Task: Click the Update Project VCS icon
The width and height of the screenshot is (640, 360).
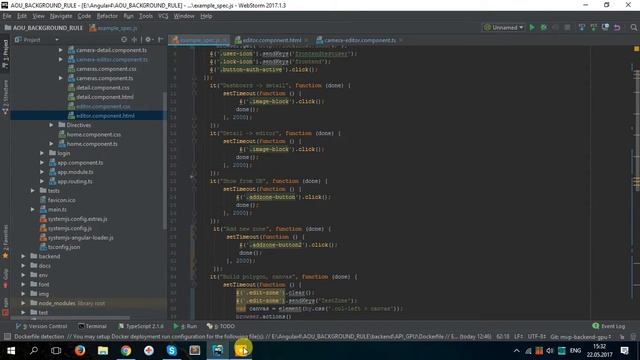Action: [x=582, y=28]
